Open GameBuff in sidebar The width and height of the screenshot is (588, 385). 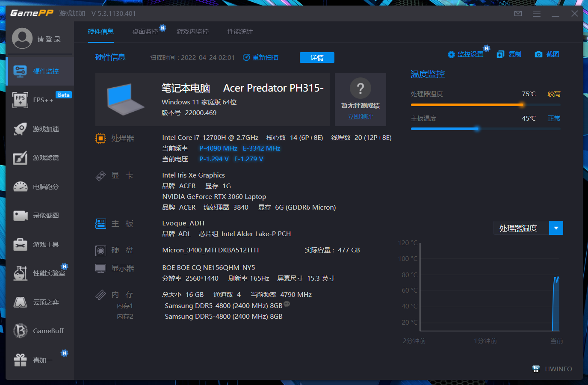[40, 331]
